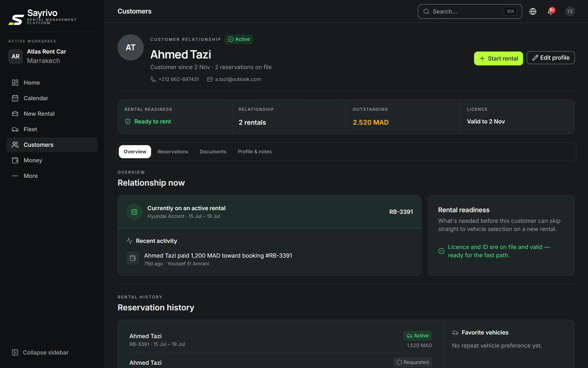Switch to the Documents tab

coord(213,152)
